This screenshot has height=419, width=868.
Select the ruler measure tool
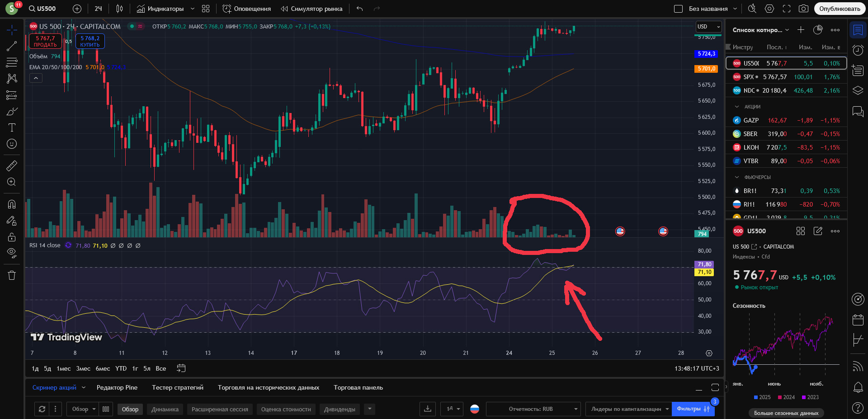[x=12, y=165]
